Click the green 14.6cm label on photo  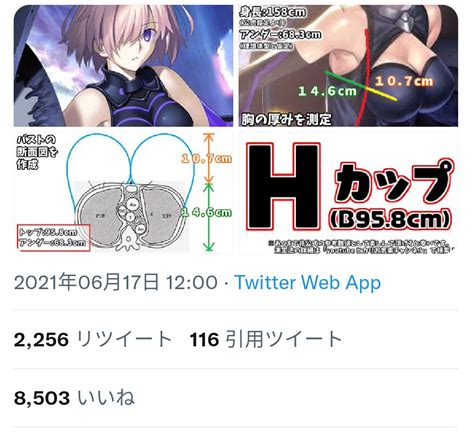tap(327, 91)
